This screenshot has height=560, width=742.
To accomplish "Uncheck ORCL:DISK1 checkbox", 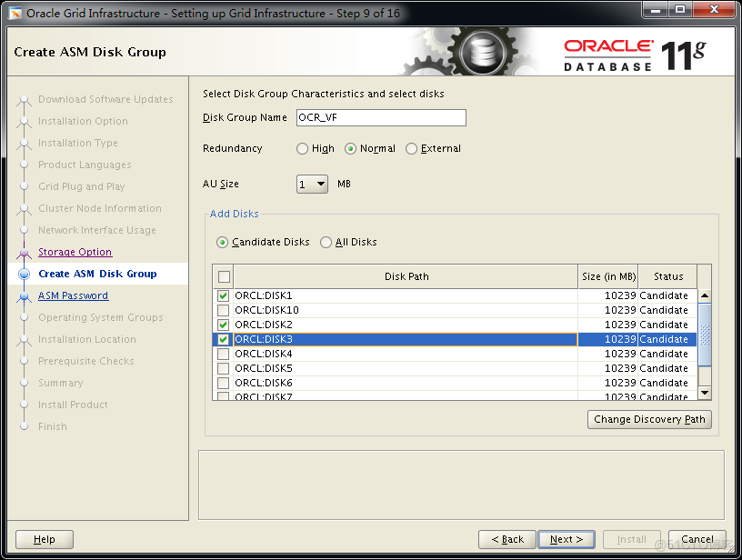I will point(223,296).
